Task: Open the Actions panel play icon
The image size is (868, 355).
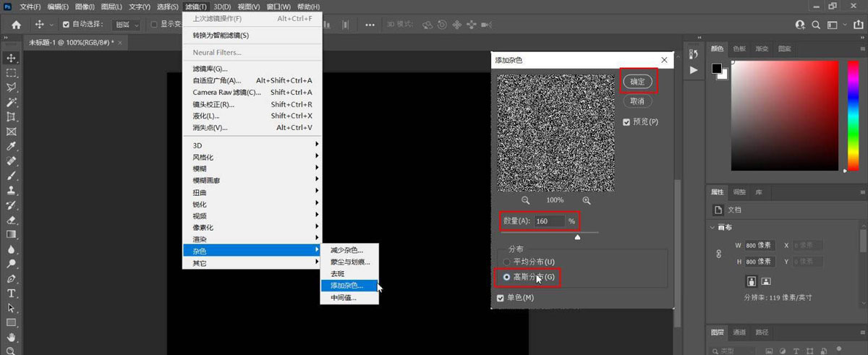Action: point(694,70)
